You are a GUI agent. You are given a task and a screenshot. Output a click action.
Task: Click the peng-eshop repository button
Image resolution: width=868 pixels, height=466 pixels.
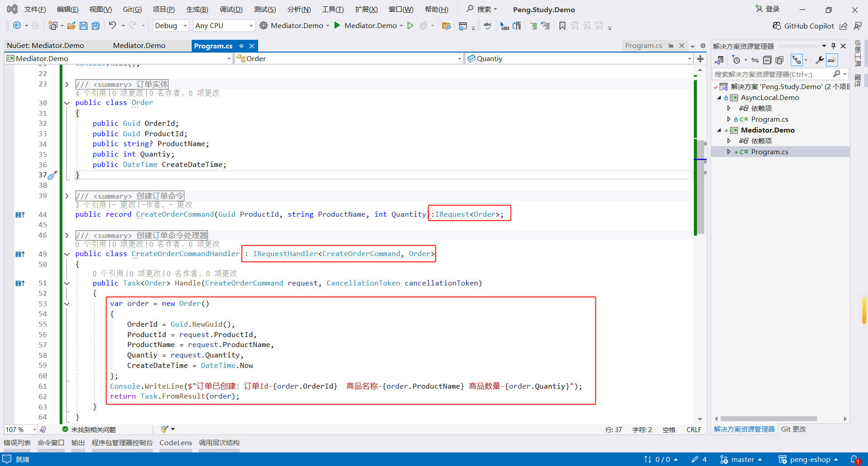[808, 459]
